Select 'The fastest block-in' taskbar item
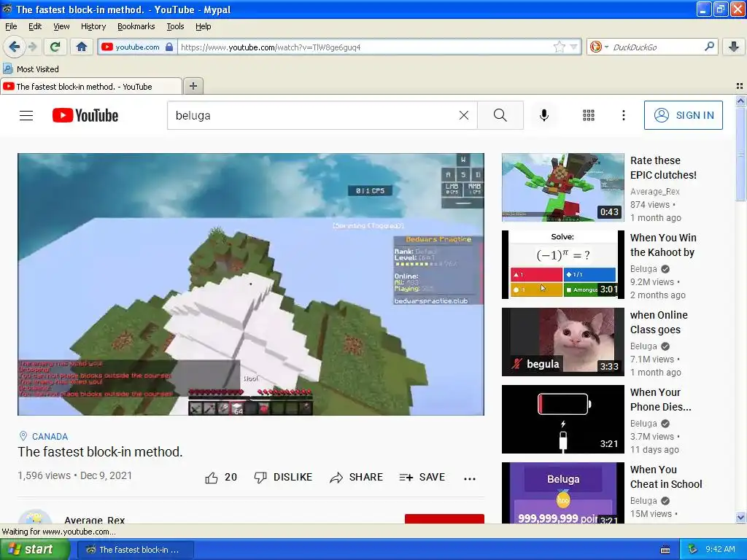The width and height of the screenshot is (747, 560). 135,550
